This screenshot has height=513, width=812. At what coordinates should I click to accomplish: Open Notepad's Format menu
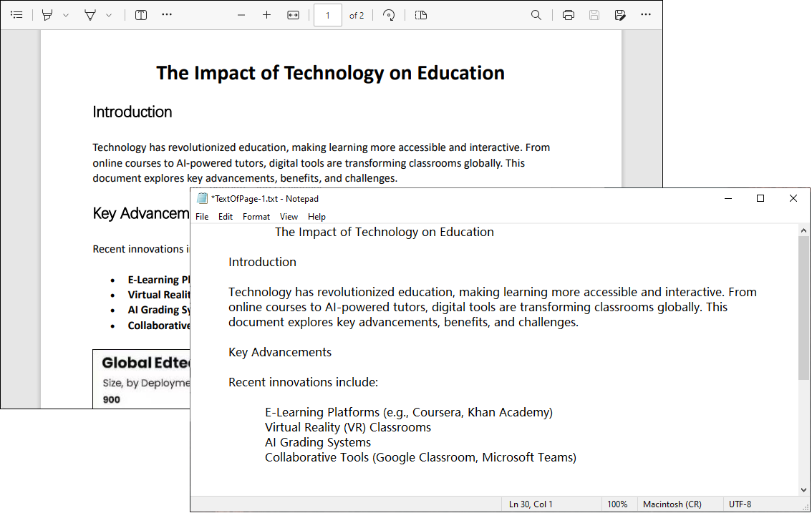click(256, 216)
